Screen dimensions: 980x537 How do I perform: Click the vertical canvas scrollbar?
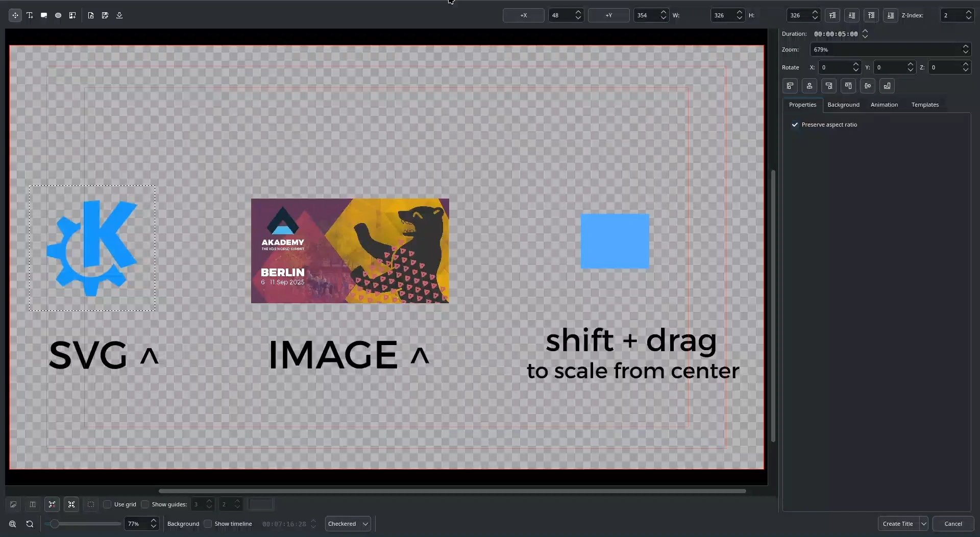pyautogui.click(x=773, y=306)
